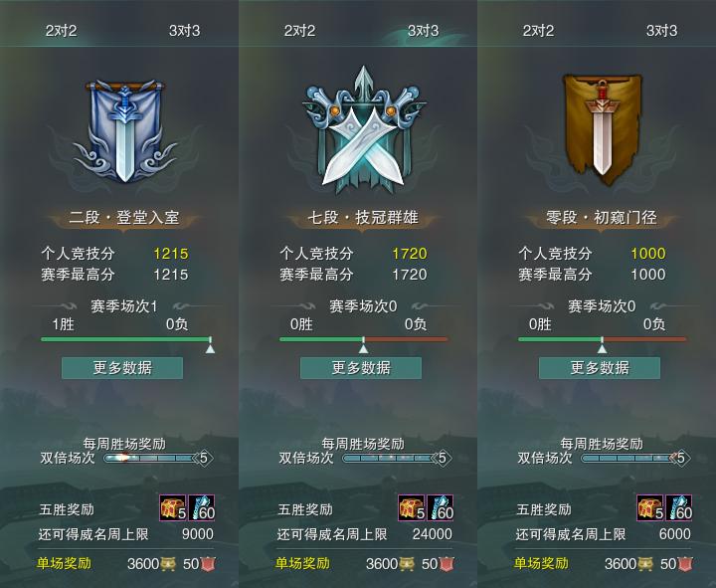Select the blue crystal reward showing 60 in middle panel

coord(441,507)
